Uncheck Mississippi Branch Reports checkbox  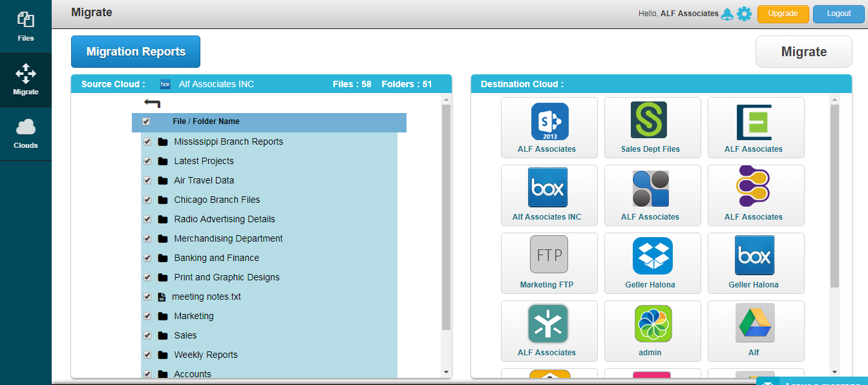tap(147, 141)
